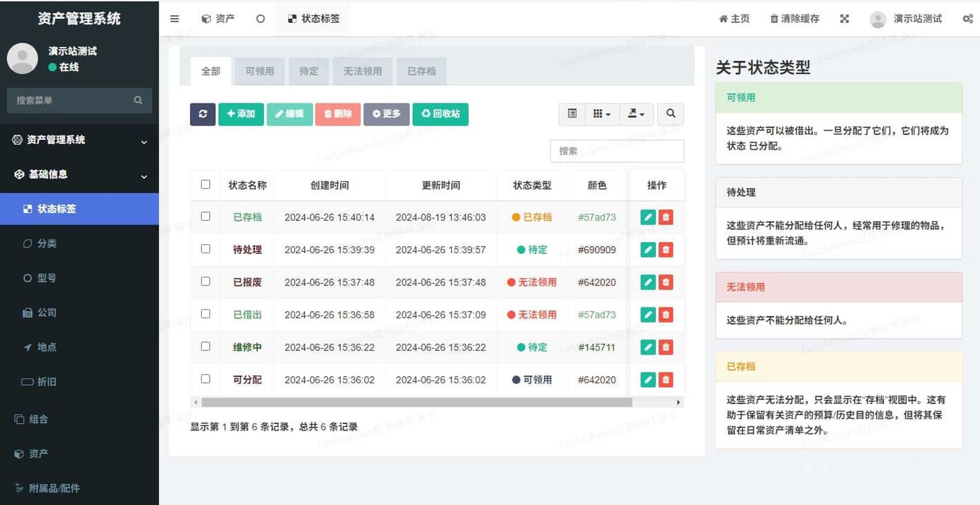Enter fullscreen using the expand icon
Screen dimensions: 980x505
(844, 19)
